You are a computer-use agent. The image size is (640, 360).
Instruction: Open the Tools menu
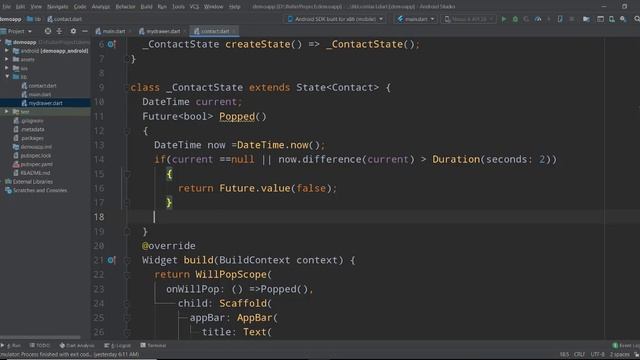coord(178,7)
